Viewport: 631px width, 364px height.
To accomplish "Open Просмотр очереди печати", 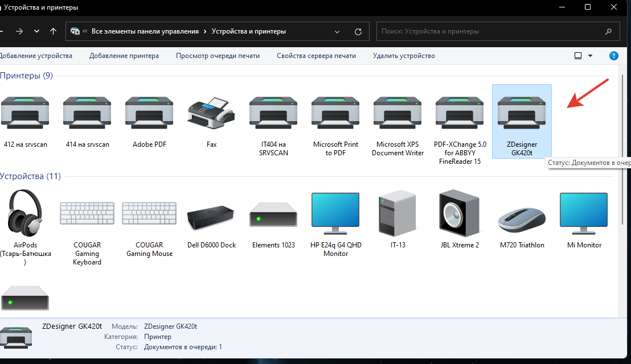I will (x=218, y=56).
